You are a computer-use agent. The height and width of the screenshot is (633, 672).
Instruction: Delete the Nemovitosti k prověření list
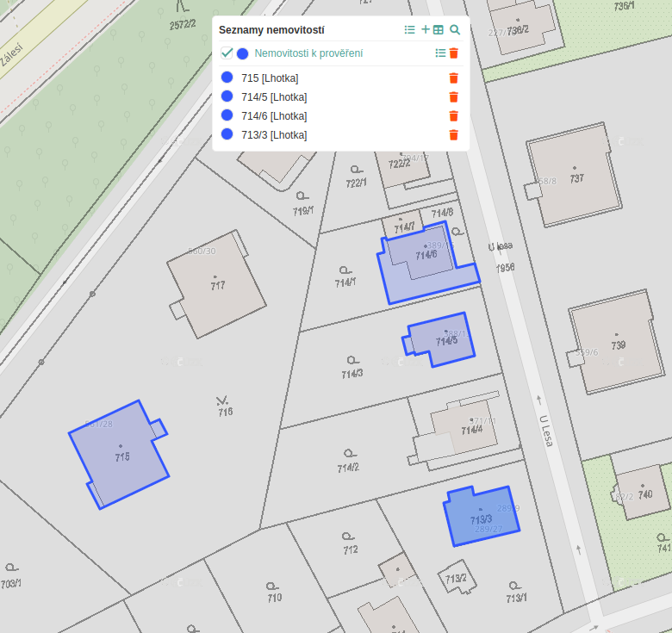tap(454, 53)
